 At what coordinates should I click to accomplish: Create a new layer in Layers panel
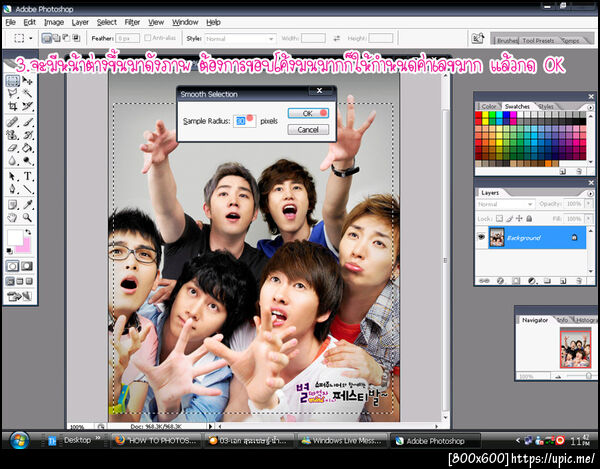(x=563, y=281)
